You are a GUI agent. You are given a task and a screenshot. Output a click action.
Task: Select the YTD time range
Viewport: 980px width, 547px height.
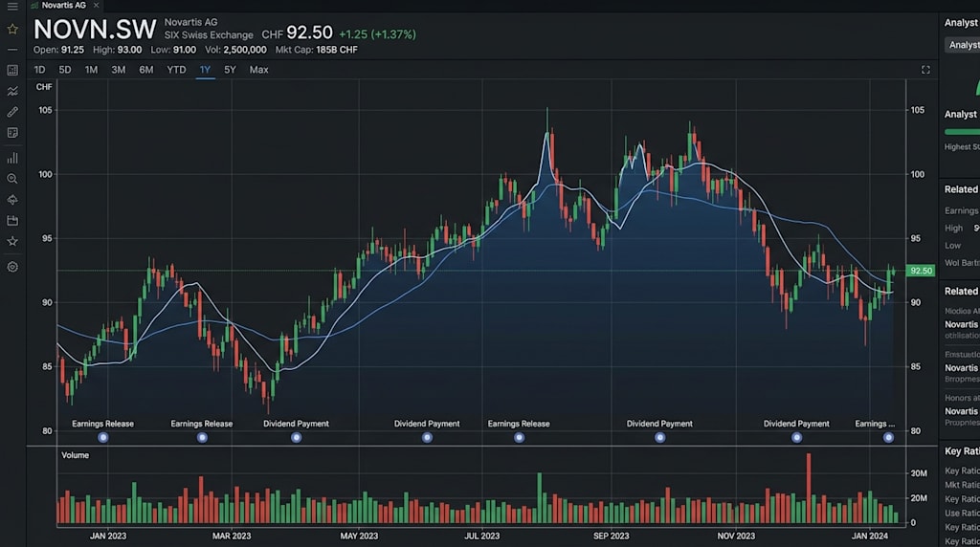click(x=176, y=70)
